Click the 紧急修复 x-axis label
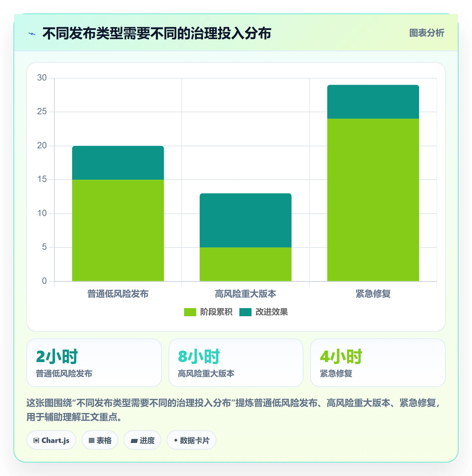Viewport: 472px width, 476px height. (x=373, y=294)
